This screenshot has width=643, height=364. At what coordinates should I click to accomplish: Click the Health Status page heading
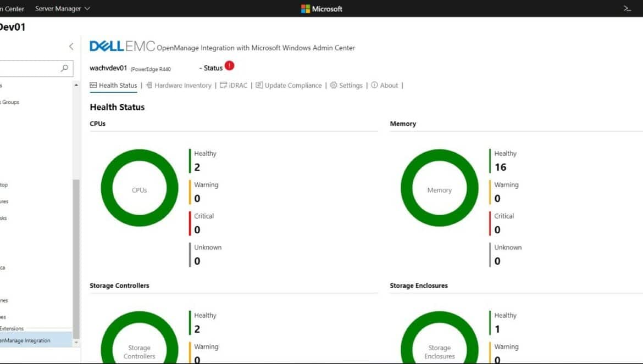[x=117, y=107]
